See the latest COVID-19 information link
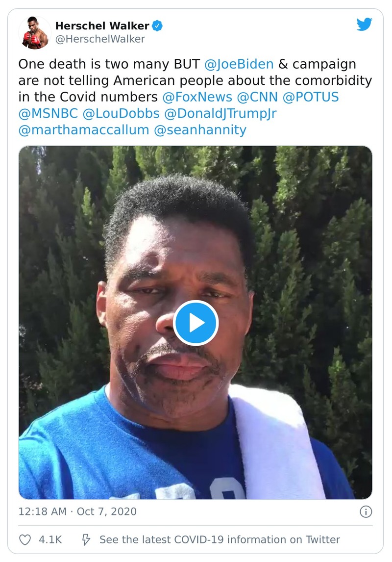This screenshot has width=392, height=562. click(x=220, y=539)
